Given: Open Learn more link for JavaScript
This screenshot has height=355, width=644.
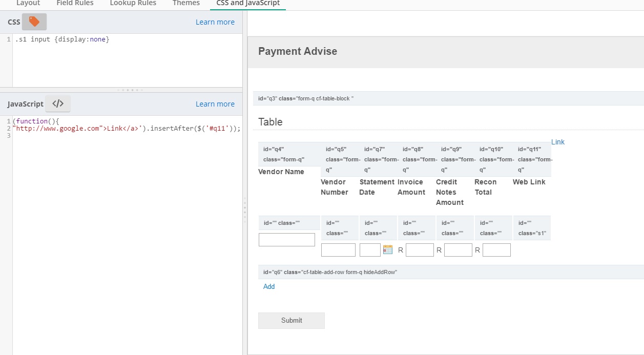Looking at the screenshot, I should [x=215, y=104].
